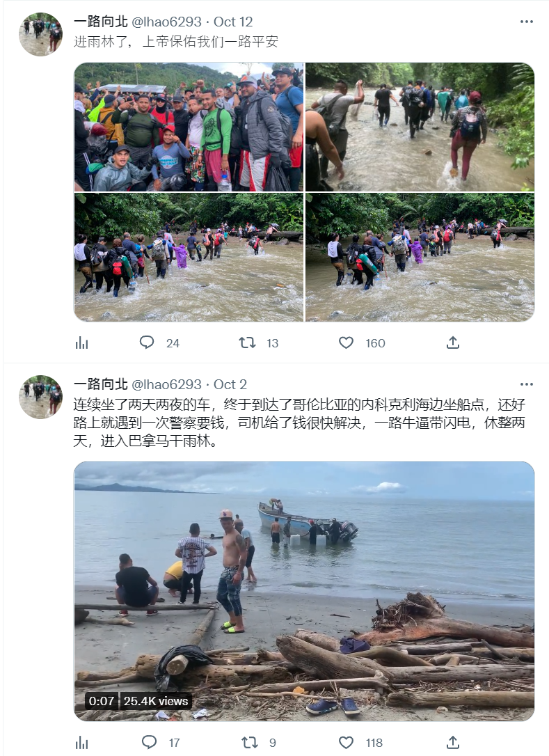
Task: Open @lhao6293 handle on Oct 12 tweet
Action: pyautogui.click(x=166, y=22)
